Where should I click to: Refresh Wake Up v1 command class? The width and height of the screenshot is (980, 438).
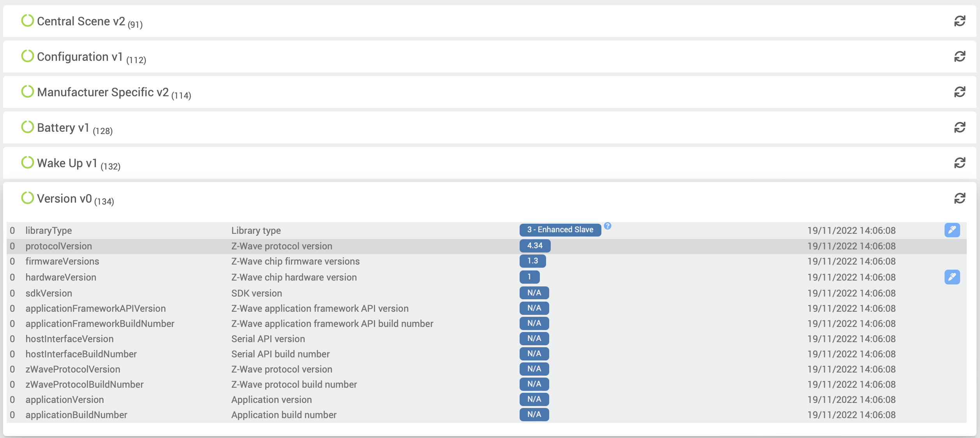click(x=959, y=163)
